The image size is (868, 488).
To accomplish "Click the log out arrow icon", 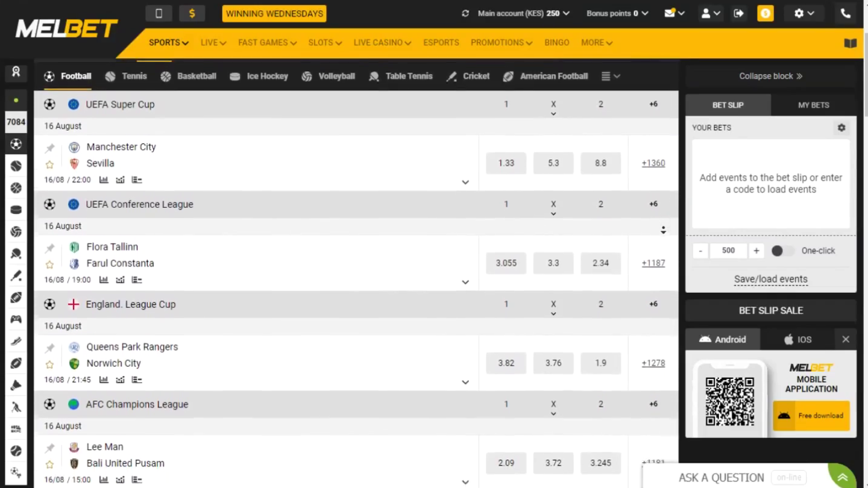I will tap(738, 13).
